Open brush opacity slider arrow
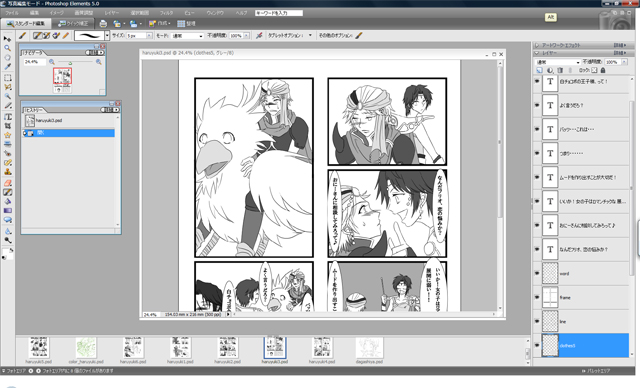This screenshot has width=640, height=388. pyautogui.click(x=247, y=36)
